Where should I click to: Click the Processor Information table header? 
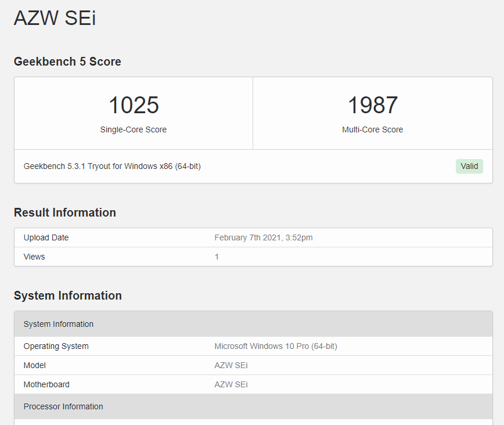pos(253,406)
